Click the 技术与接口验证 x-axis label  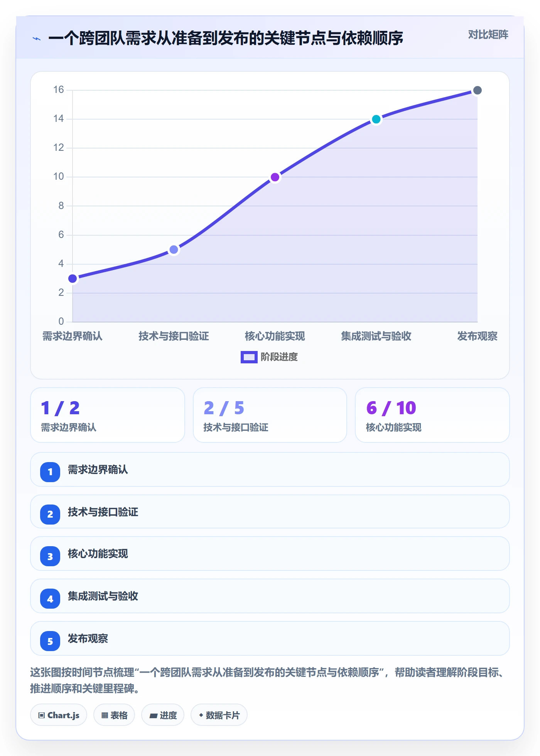click(x=174, y=336)
